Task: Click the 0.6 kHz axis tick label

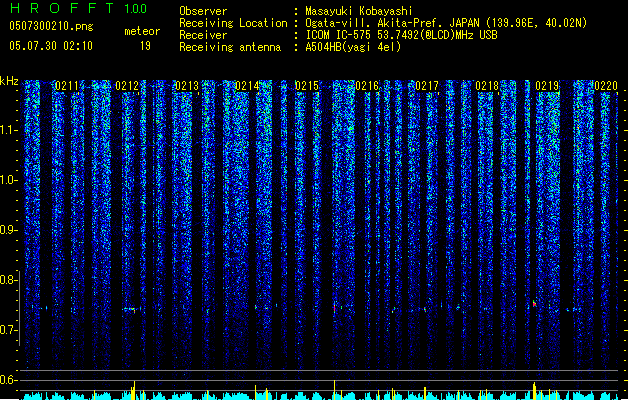Action: click(x=9, y=380)
